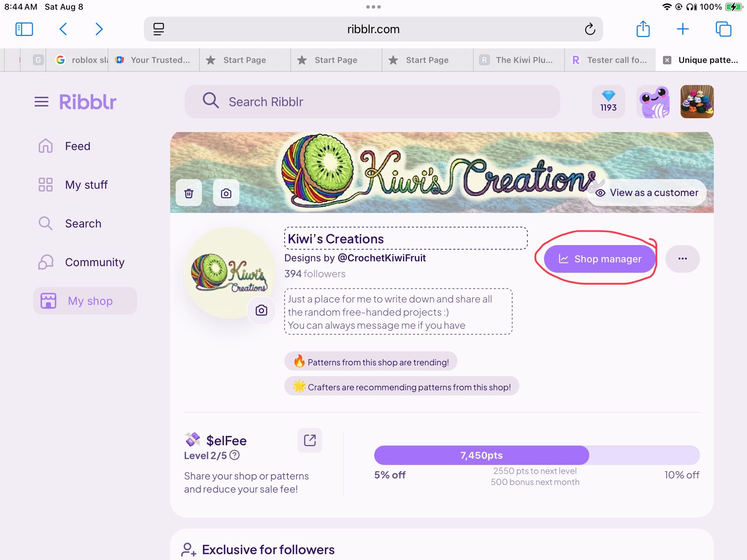Switch to Tester call fo... tab
Screen dimensions: 747x560
pos(610,60)
